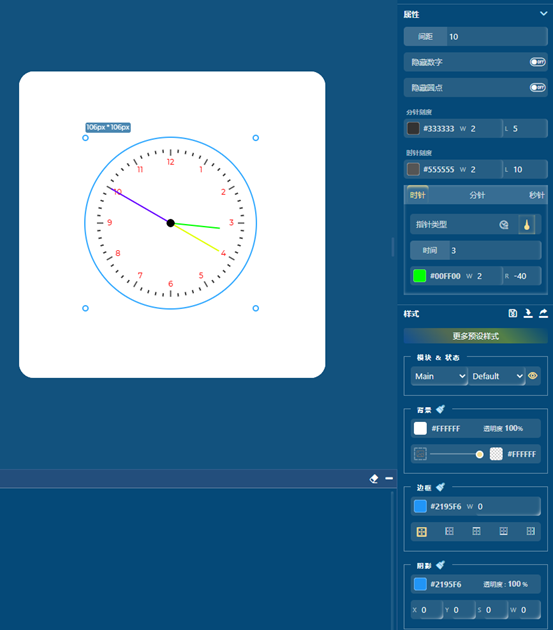Click the number 9 on the clock face
Image resolution: width=554 pixels, height=631 pixels.
click(x=109, y=223)
